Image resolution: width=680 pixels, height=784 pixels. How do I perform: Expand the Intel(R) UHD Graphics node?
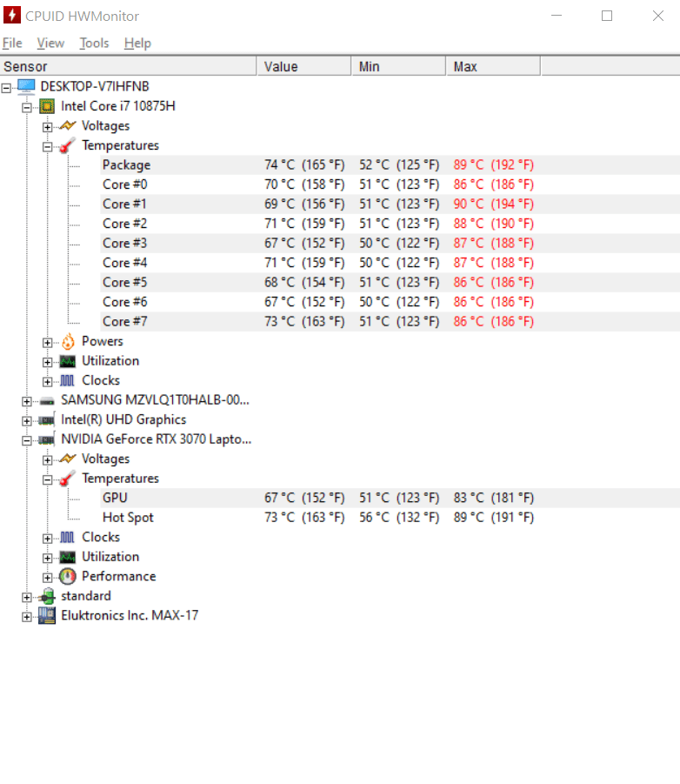(x=27, y=421)
